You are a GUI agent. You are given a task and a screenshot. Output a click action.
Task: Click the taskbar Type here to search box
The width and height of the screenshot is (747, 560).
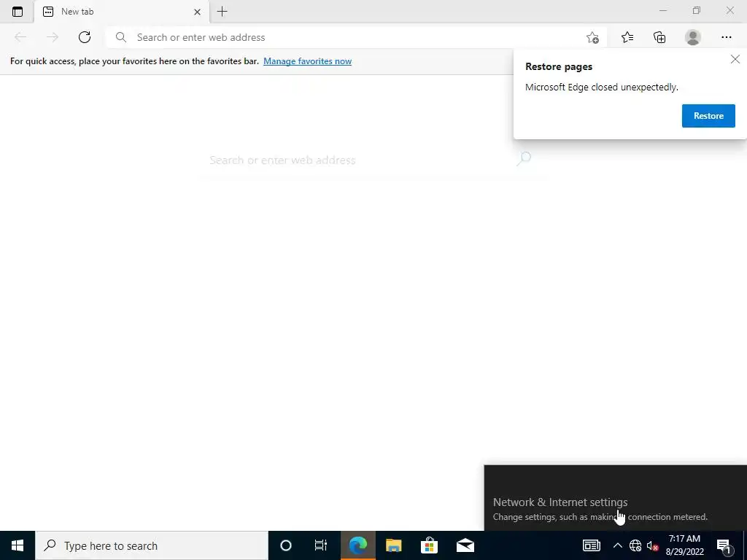[152, 545]
